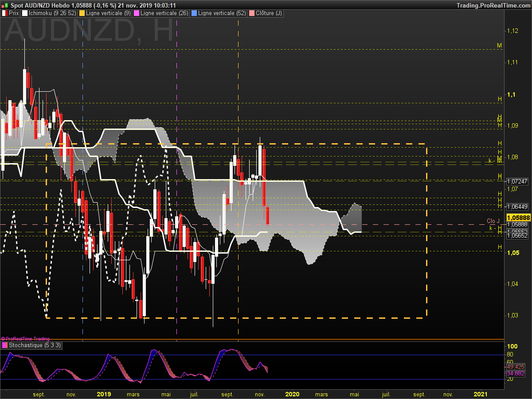532x399 pixels.
Task: Click the 1,07247 price level label
Action: pos(517,181)
